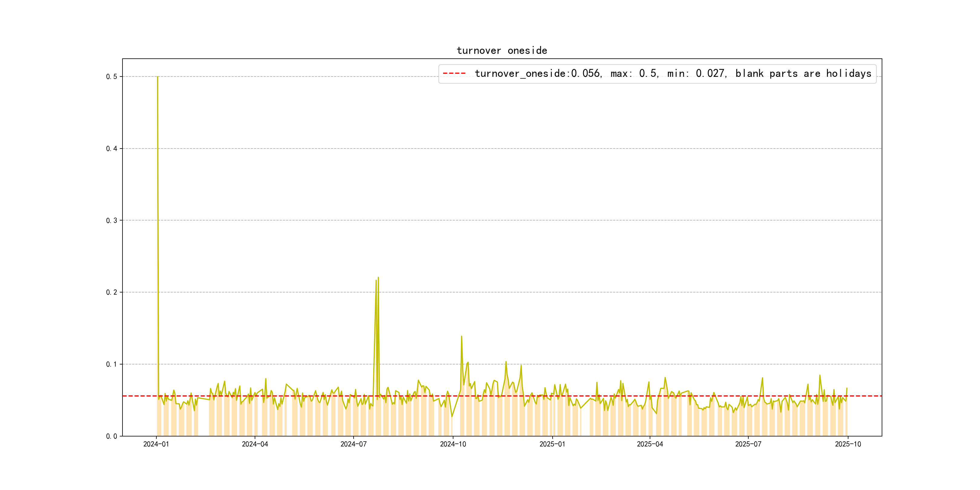
Task: Click the 0.2 y-axis tick label
Action: coord(112,292)
